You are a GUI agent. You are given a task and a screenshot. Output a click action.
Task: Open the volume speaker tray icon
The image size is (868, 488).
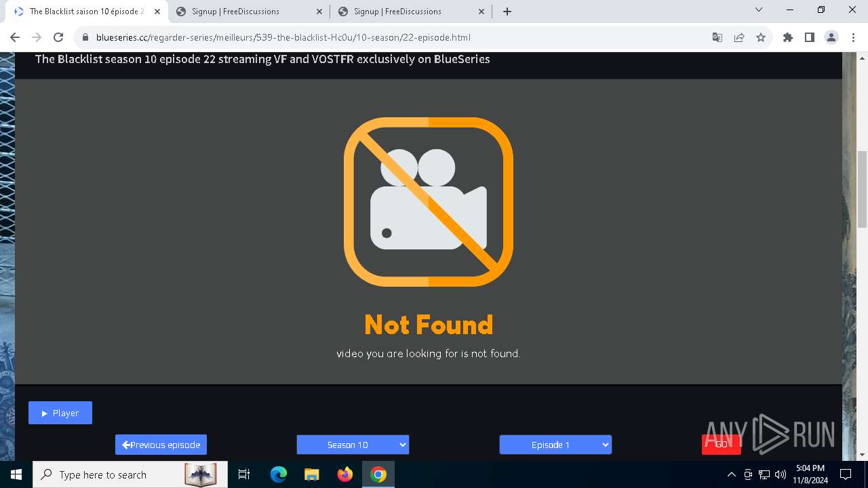(x=781, y=474)
